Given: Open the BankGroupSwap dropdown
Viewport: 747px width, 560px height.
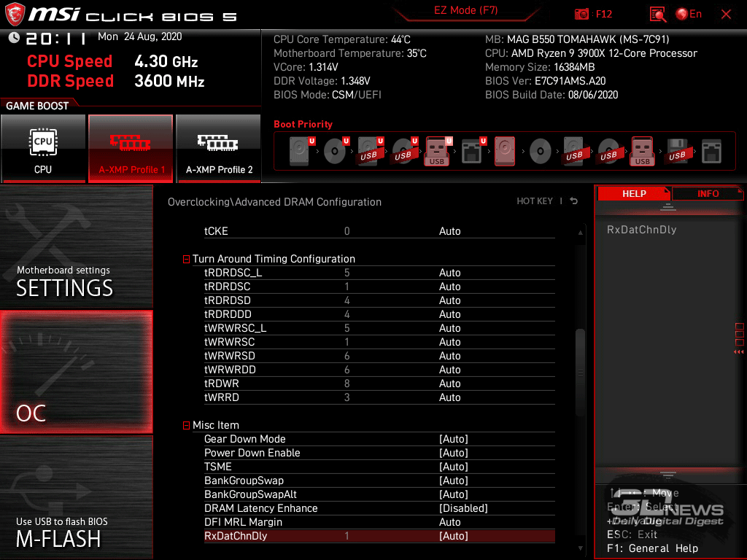Looking at the screenshot, I should pyautogui.click(x=454, y=481).
